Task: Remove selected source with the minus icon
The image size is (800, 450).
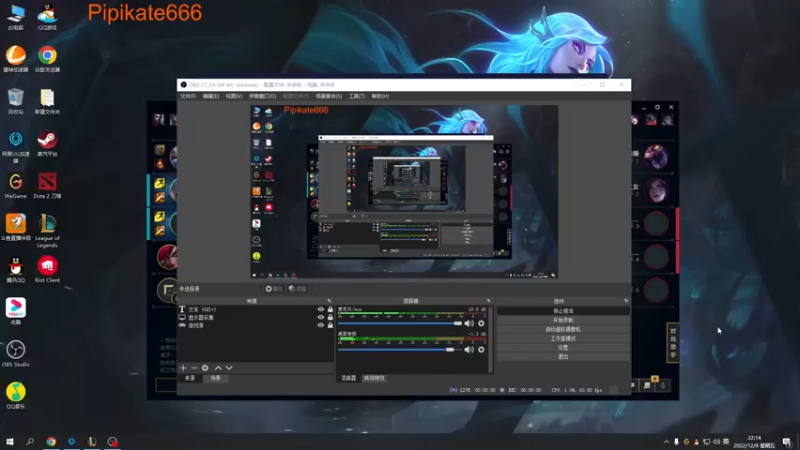Action: 194,368
